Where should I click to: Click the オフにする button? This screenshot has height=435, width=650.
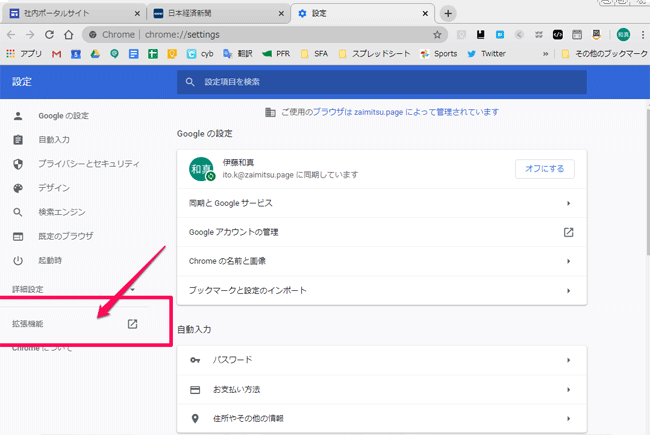click(x=545, y=169)
